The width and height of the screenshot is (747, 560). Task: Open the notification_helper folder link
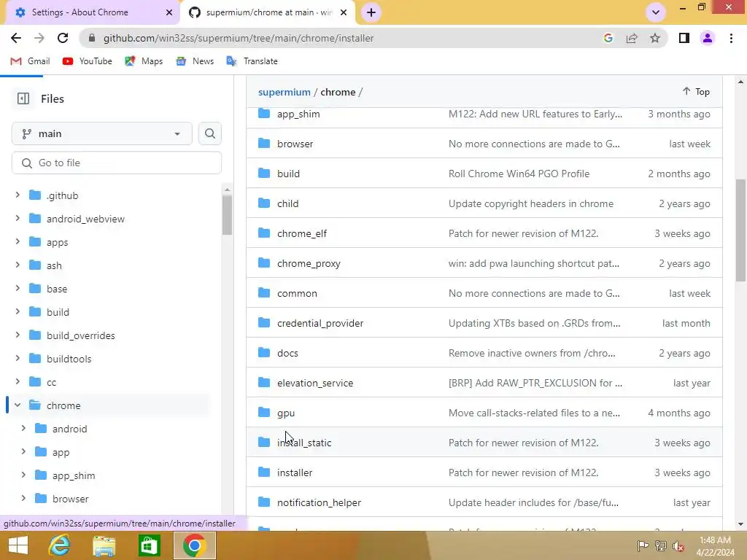pos(320,502)
